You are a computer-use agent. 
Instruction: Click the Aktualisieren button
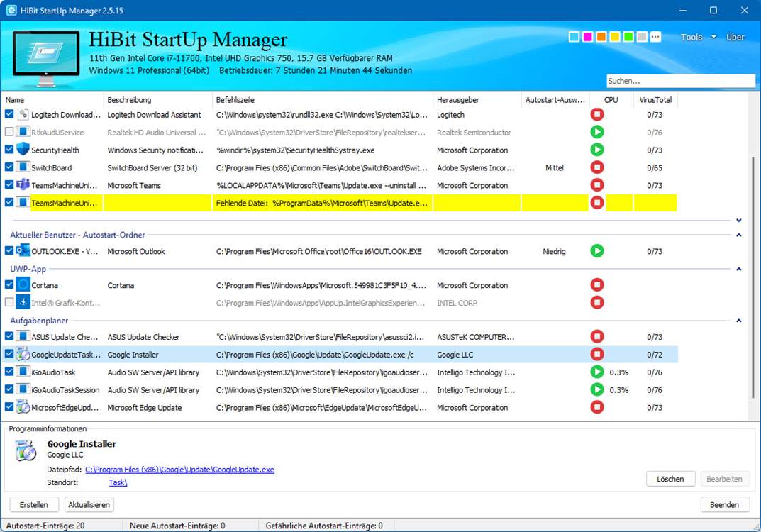click(x=89, y=505)
